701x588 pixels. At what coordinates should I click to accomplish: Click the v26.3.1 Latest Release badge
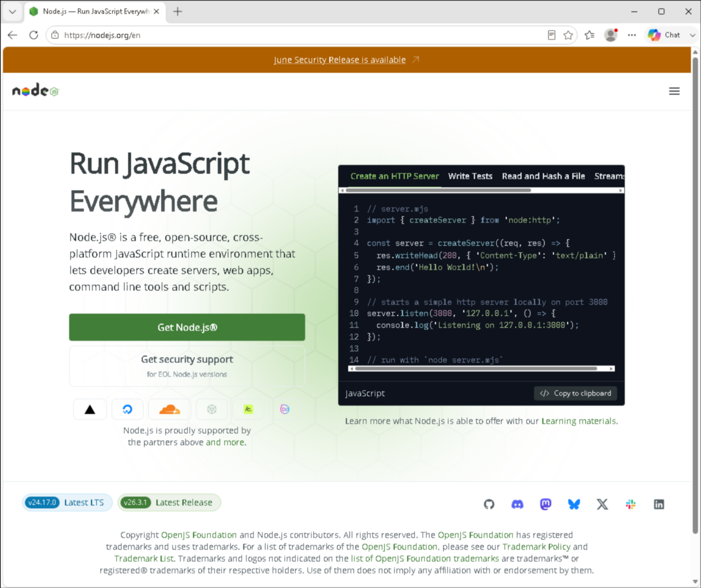[x=169, y=503]
